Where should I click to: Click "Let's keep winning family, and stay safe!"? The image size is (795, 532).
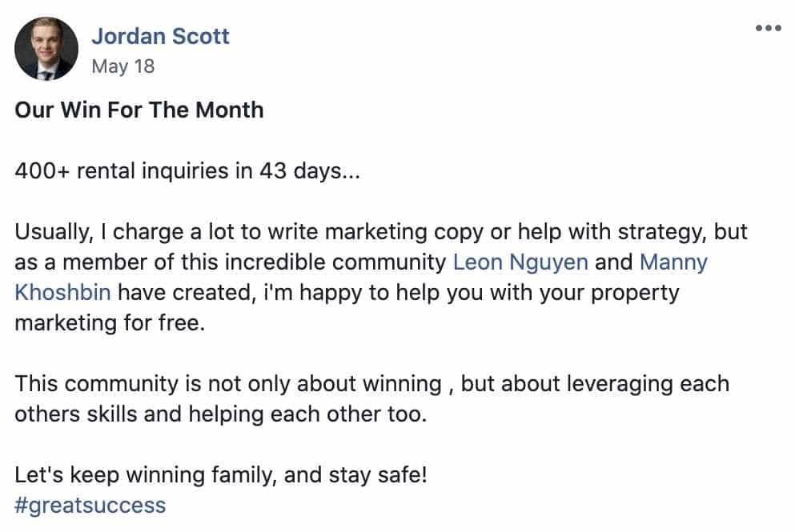pyautogui.click(x=221, y=475)
